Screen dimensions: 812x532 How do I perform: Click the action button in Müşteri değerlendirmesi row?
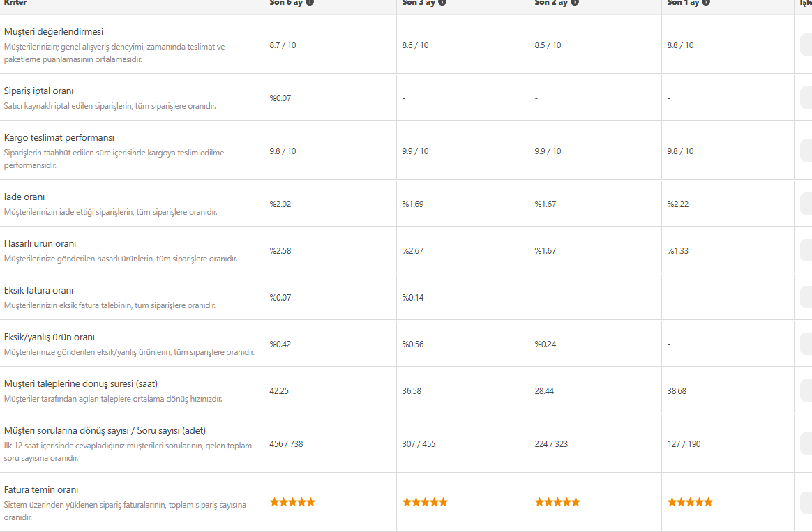806,45
